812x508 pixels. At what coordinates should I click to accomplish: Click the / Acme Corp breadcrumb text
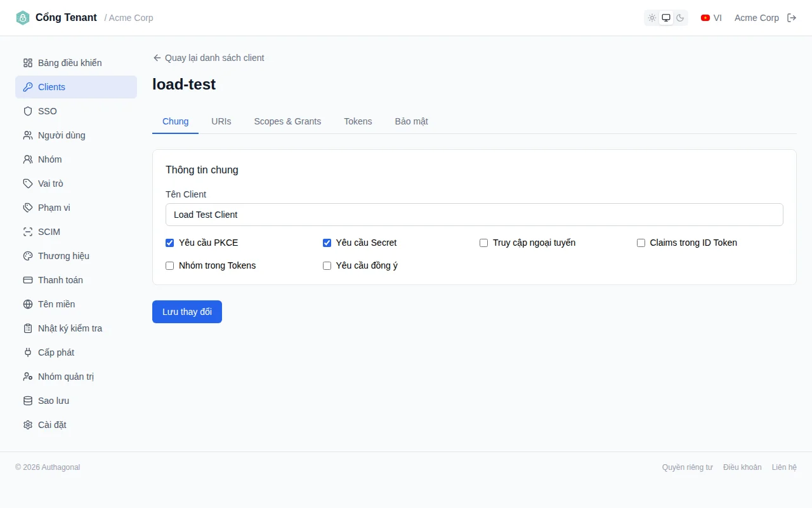(129, 18)
